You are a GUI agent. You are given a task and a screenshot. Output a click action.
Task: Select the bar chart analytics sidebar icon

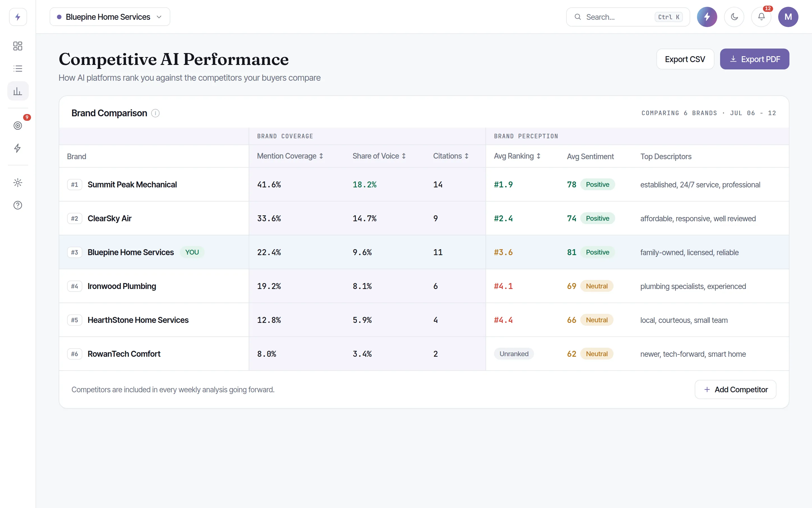tap(18, 91)
